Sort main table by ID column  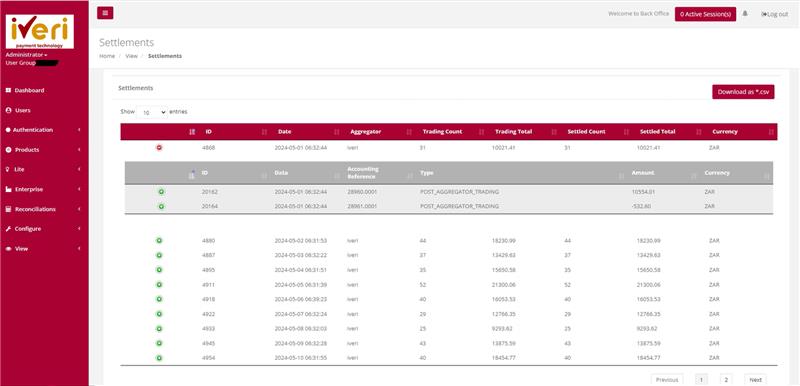coord(234,132)
